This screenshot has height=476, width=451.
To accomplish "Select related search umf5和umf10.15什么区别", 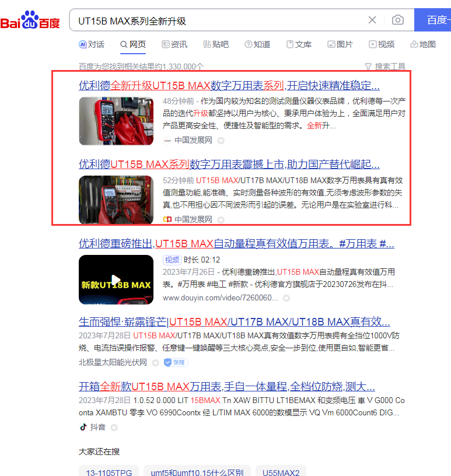I will 197,473.
